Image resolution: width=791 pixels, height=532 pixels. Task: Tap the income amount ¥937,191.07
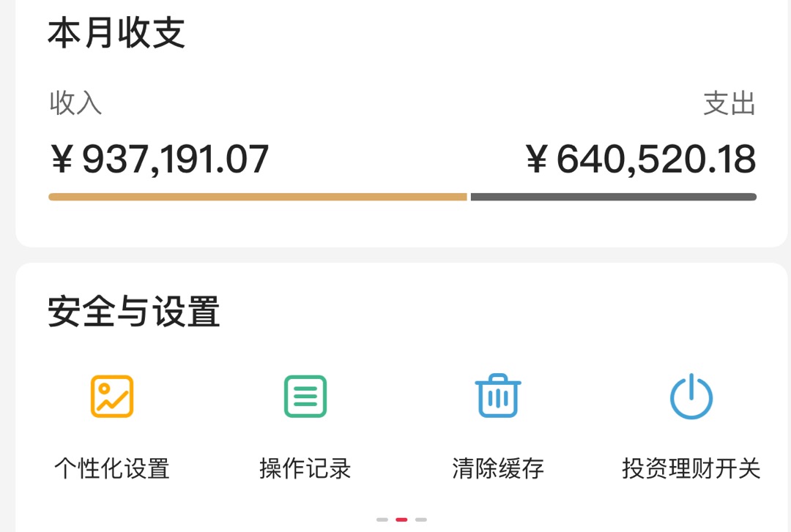(160, 160)
